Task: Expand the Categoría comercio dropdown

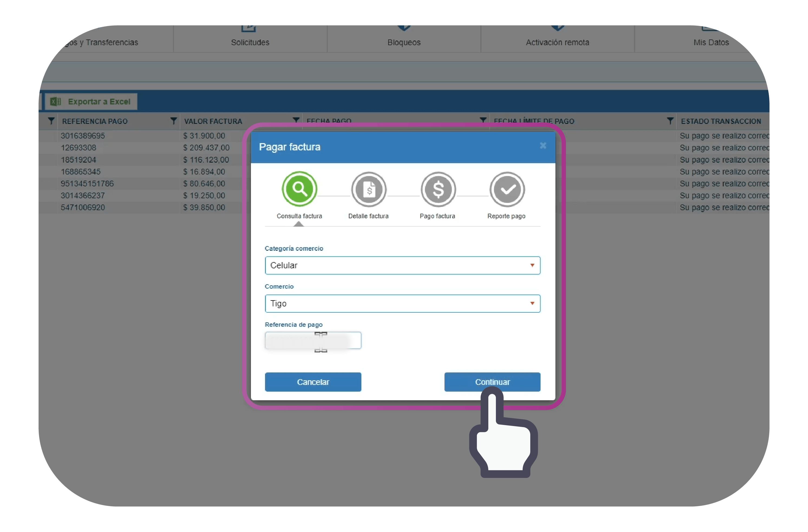Action: click(x=532, y=265)
